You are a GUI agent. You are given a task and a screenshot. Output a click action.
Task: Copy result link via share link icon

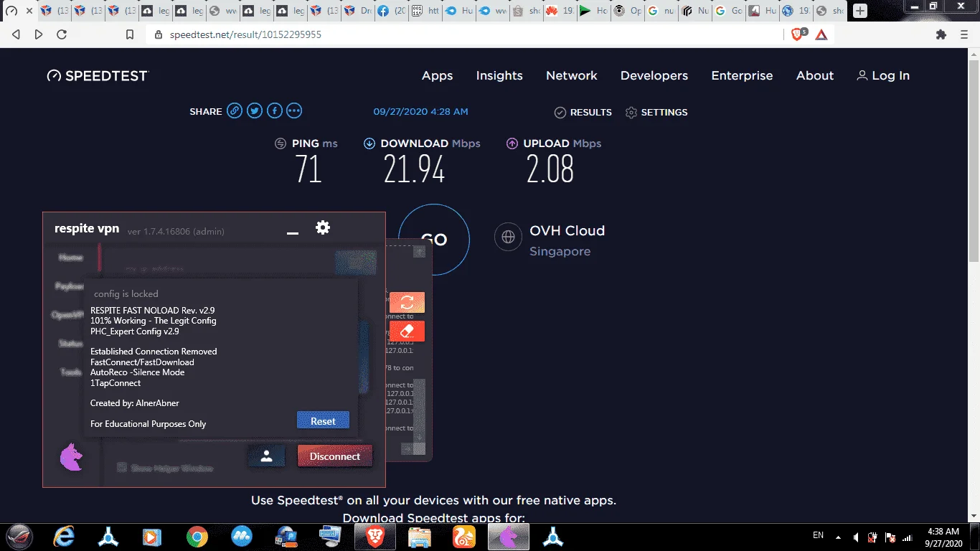click(235, 111)
